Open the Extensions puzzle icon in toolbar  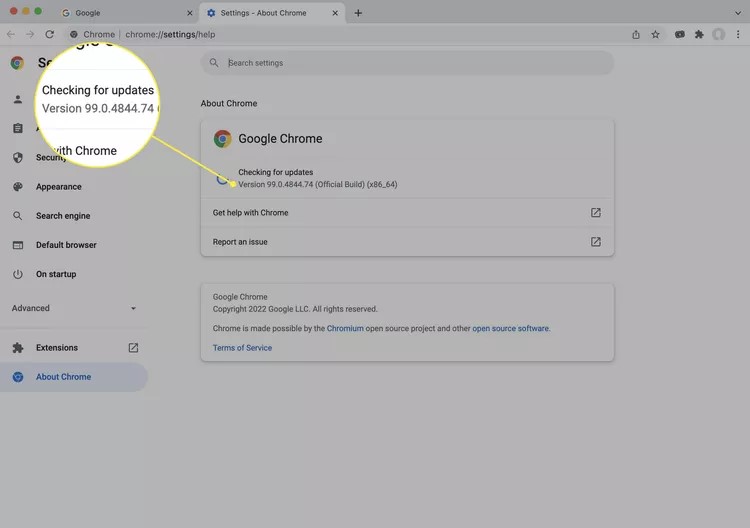click(699, 34)
